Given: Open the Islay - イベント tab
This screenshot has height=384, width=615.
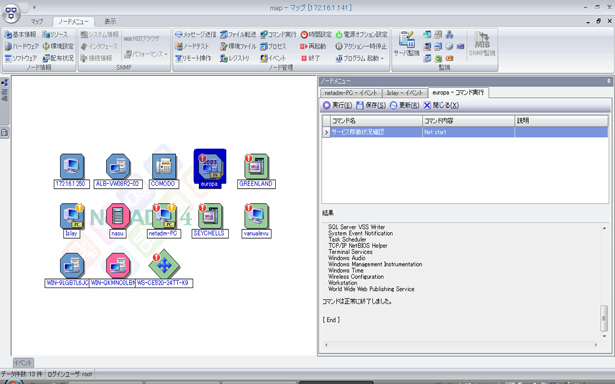Looking at the screenshot, I should click(x=405, y=93).
